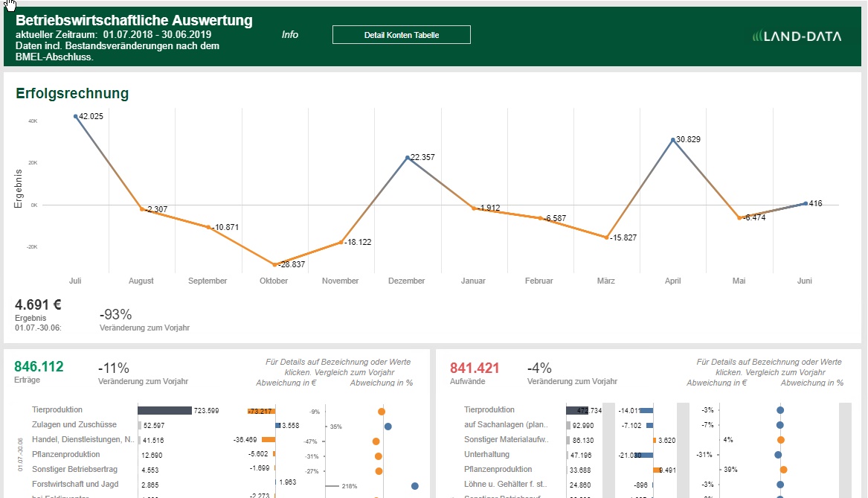Click the Juni data point 416

(x=805, y=203)
